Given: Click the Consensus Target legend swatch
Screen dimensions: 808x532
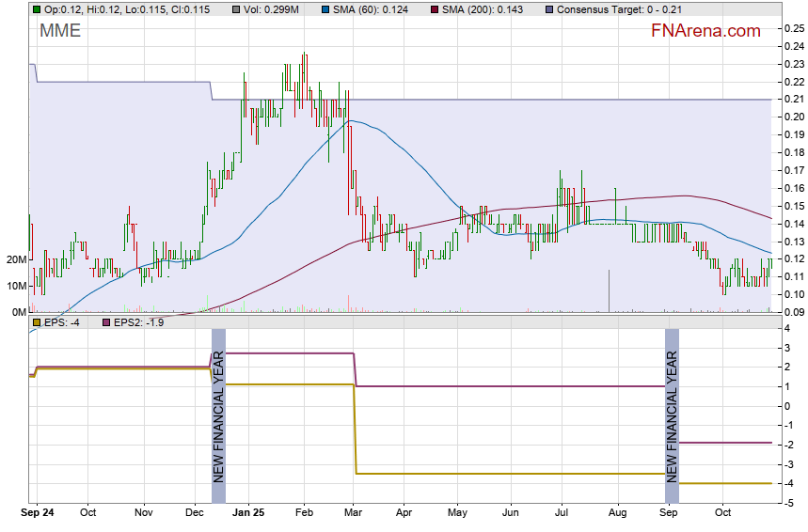Looking at the screenshot, I should [x=550, y=9].
